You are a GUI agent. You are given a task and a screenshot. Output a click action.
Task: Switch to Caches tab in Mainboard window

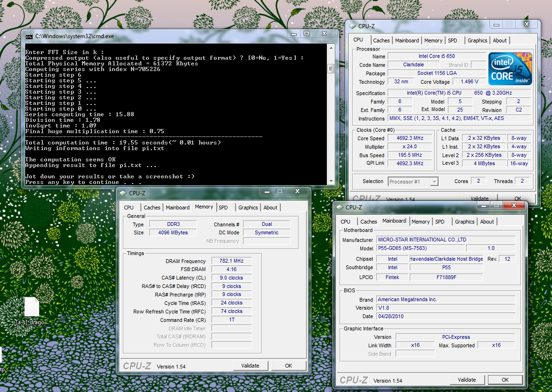tap(369, 222)
